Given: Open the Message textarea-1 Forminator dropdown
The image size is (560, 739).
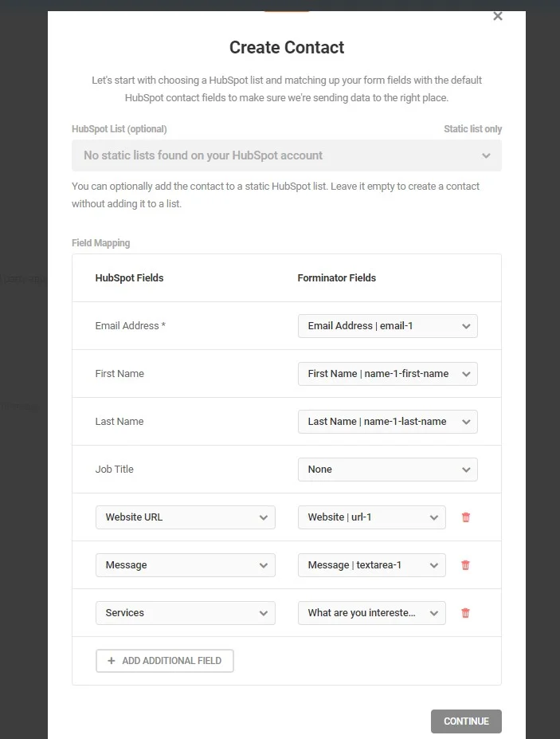Looking at the screenshot, I should [371, 565].
